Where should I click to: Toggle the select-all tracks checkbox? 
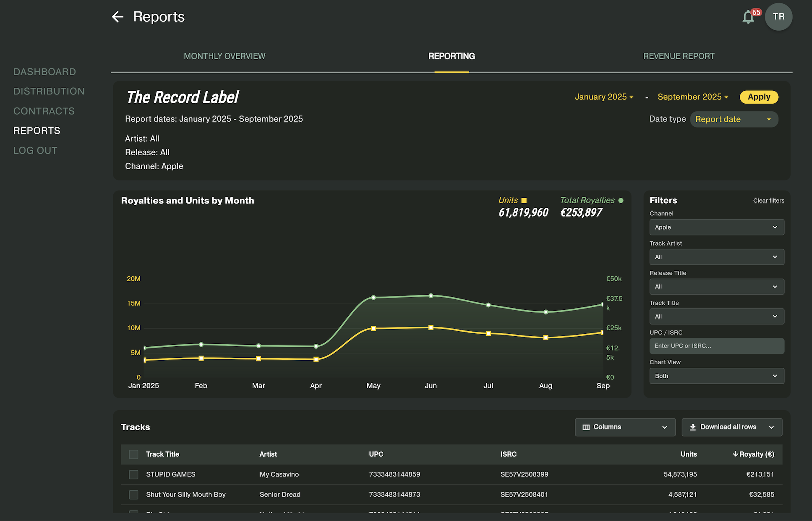(x=133, y=454)
